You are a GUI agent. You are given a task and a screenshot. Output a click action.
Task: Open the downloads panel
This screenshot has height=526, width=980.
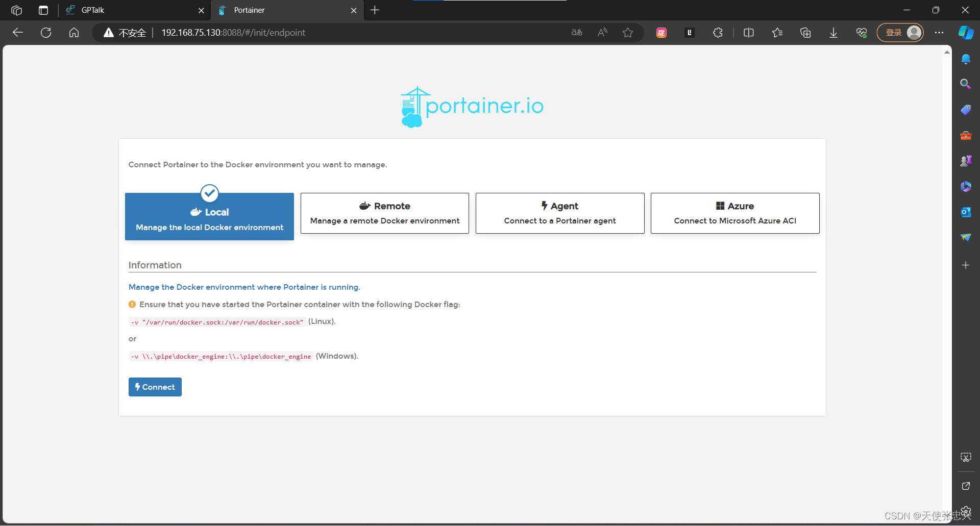click(x=834, y=33)
